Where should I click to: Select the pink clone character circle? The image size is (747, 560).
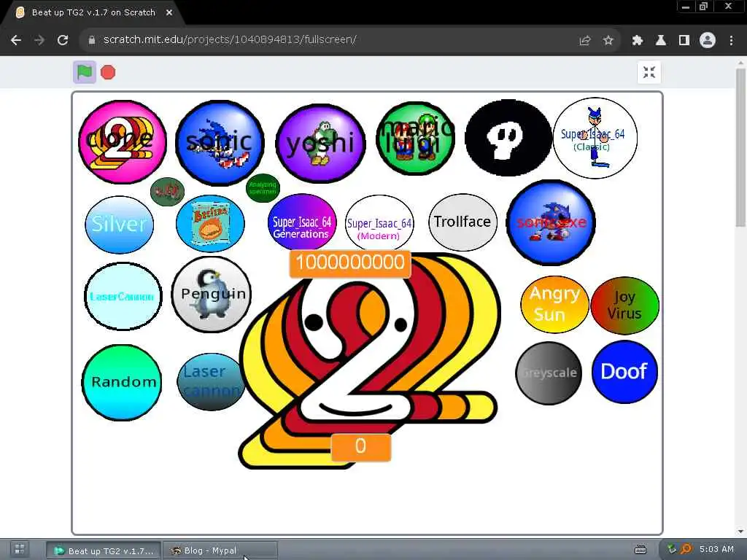pos(123,141)
